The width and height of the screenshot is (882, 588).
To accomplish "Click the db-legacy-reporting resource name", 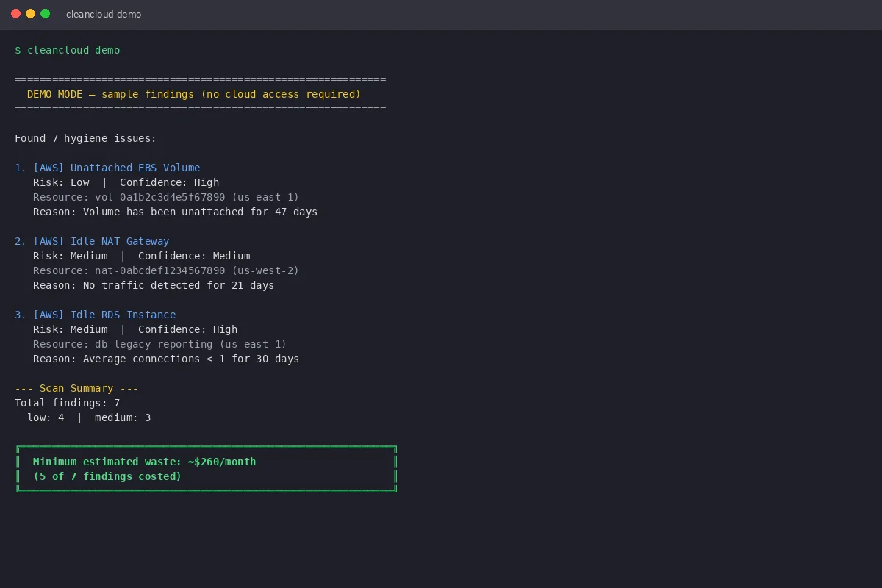I will (x=152, y=344).
